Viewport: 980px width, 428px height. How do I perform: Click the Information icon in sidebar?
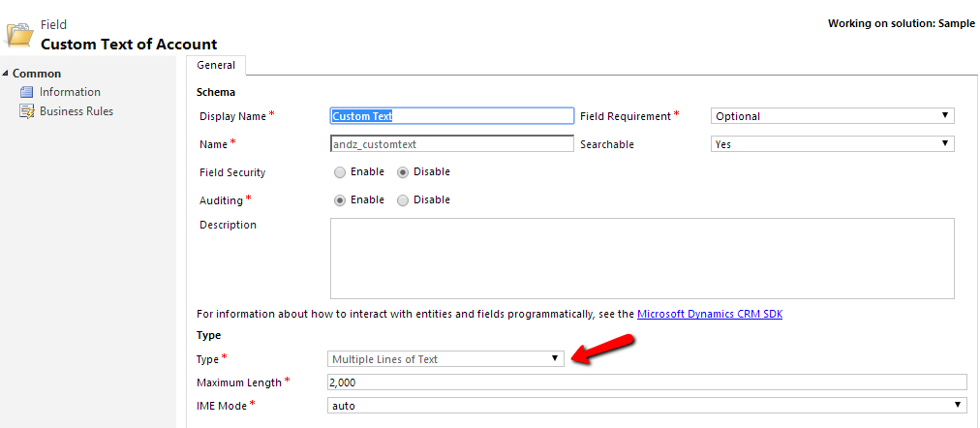click(x=27, y=92)
